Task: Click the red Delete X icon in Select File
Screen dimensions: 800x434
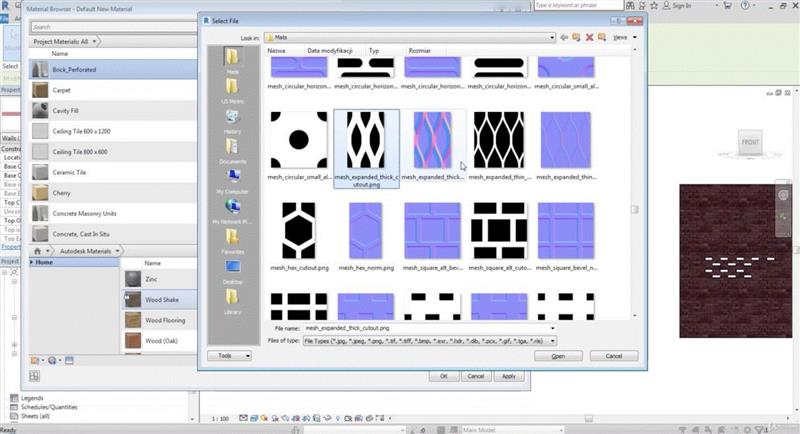Action: pos(589,37)
